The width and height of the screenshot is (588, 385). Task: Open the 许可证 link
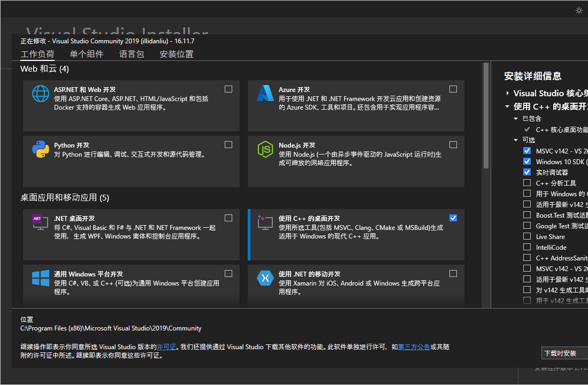tap(166, 346)
